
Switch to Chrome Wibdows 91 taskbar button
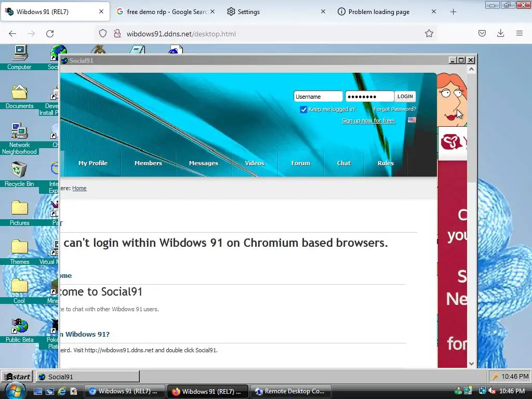click(x=124, y=391)
